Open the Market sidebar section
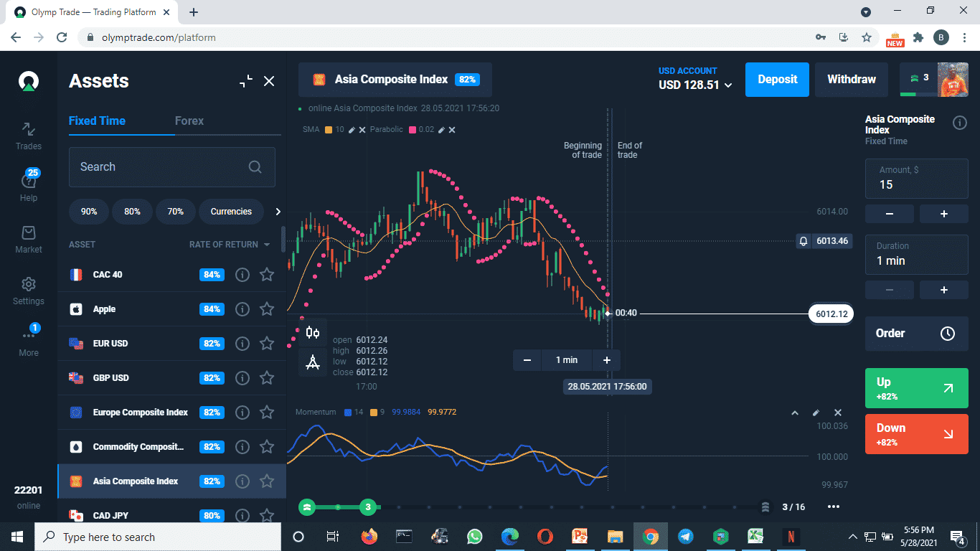The width and height of the screenshot is (980, 551). 29,240
